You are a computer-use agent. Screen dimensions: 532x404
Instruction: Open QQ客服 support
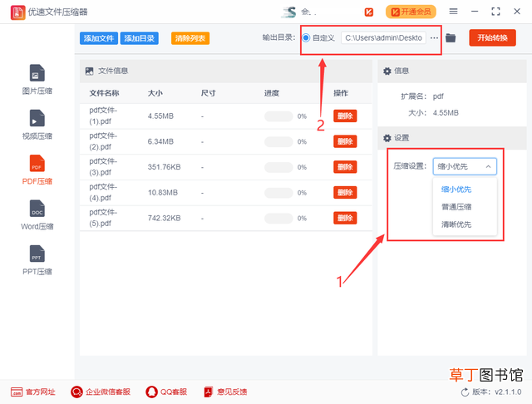point(166,392)
